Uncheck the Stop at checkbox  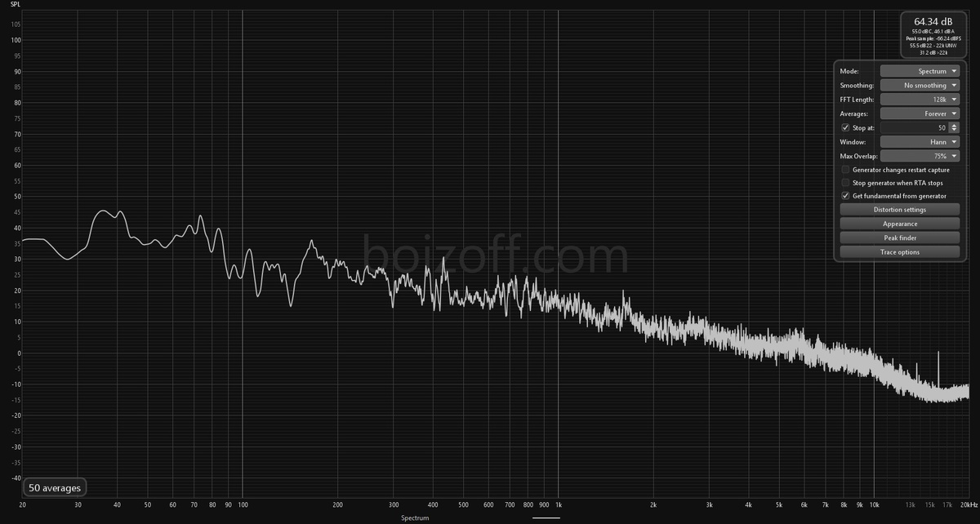coord(845,127)
